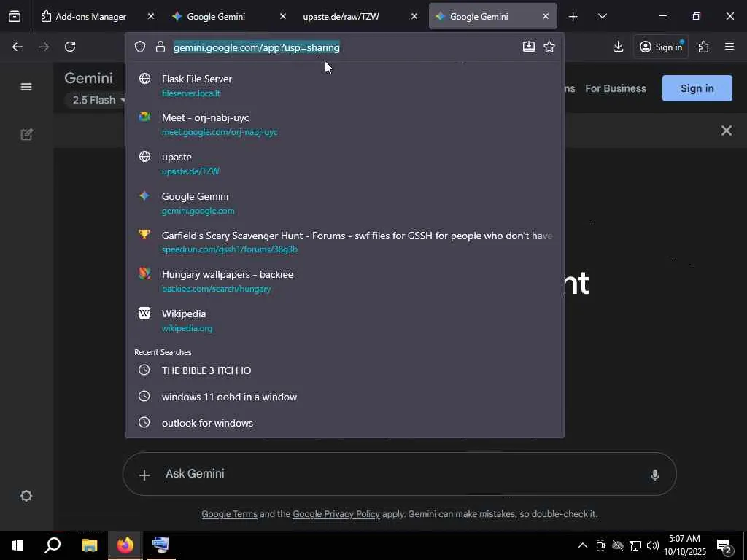Close the upaste.de/raw/TZW tab

click(414, 16)
